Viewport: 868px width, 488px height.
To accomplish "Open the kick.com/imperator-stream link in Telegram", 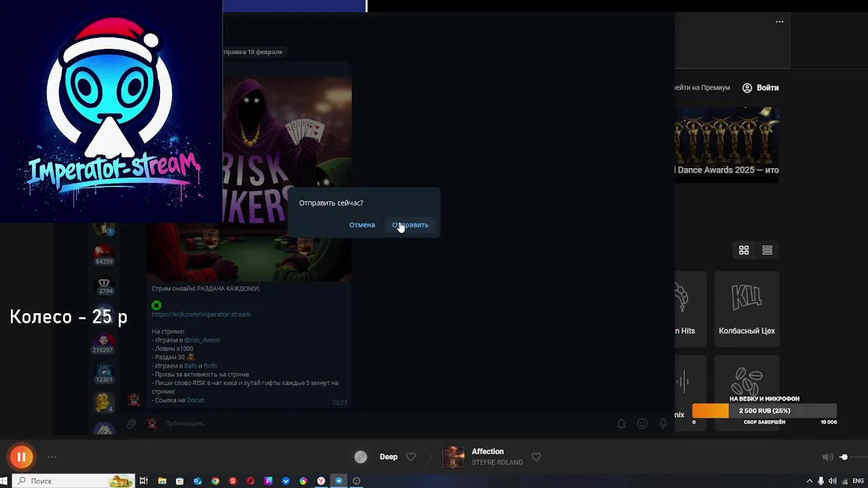I will (x=201, y=314).
